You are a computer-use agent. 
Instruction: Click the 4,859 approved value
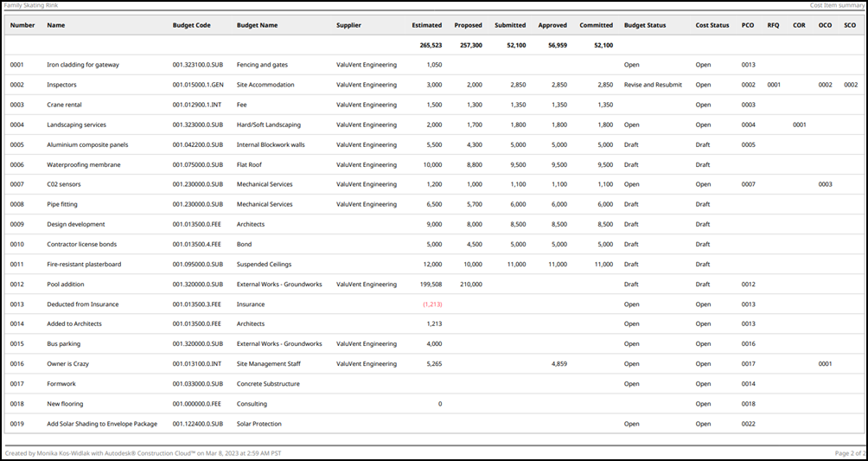click(559, 363)
